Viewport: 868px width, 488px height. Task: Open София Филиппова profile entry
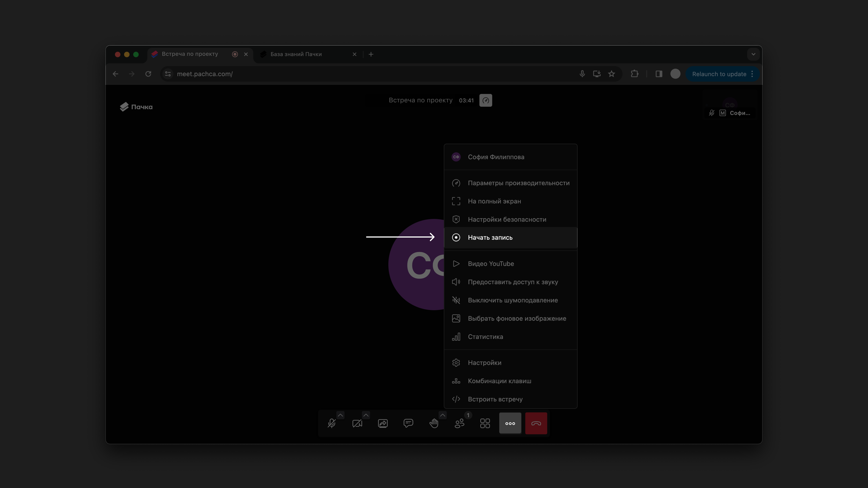[x=496, y=157]
